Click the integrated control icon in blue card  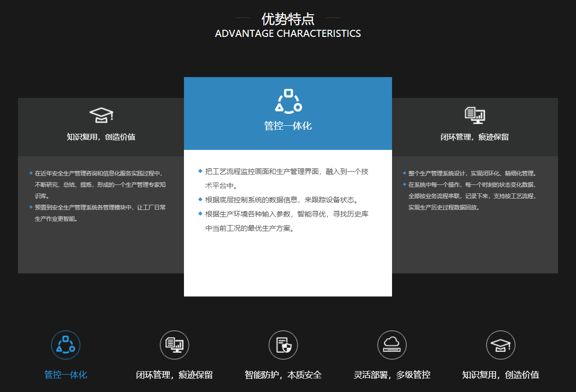(288, 101)
